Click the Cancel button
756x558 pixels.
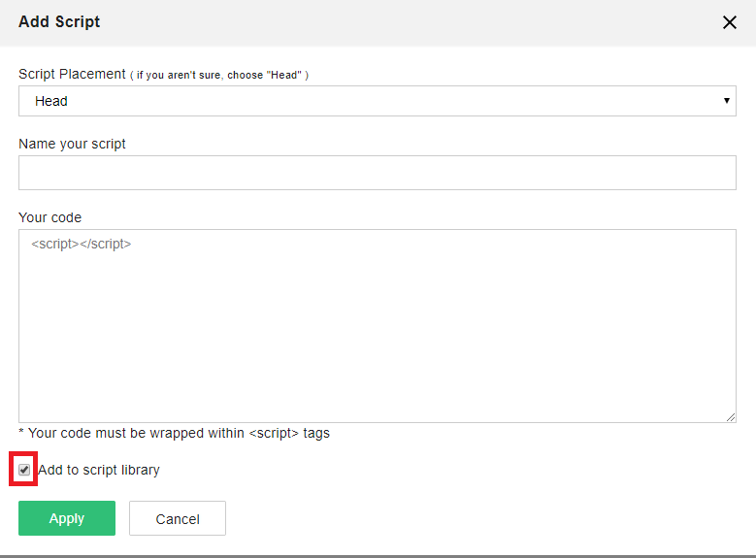pos(178,518)
